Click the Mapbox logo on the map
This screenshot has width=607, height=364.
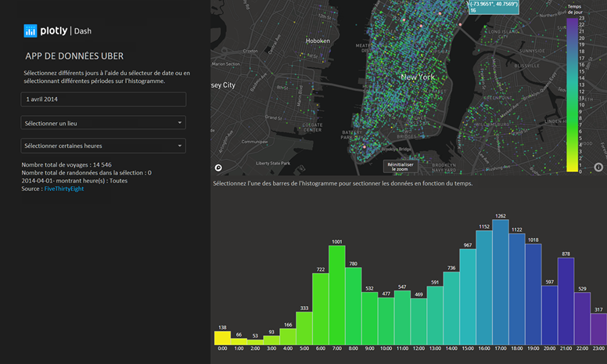(219, 167)
